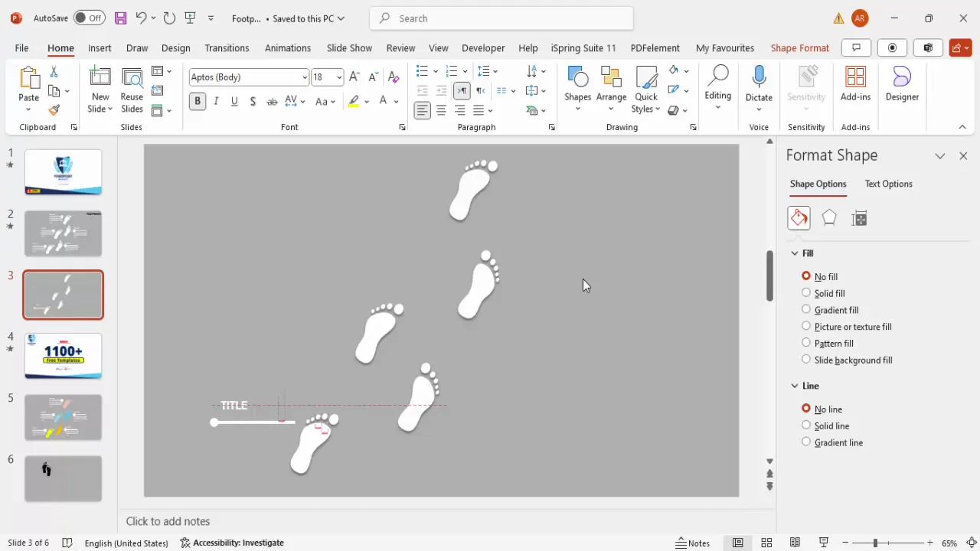Screen dimensions: 980x551
Task: Open the Transitions tab
Action: 227,47
